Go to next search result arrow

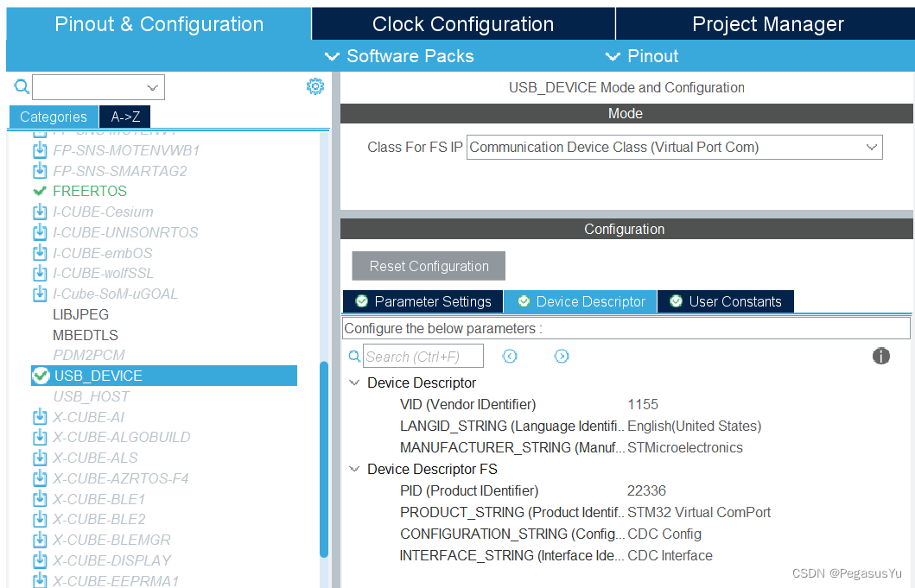pyautogui.click(x=562, y=356)
